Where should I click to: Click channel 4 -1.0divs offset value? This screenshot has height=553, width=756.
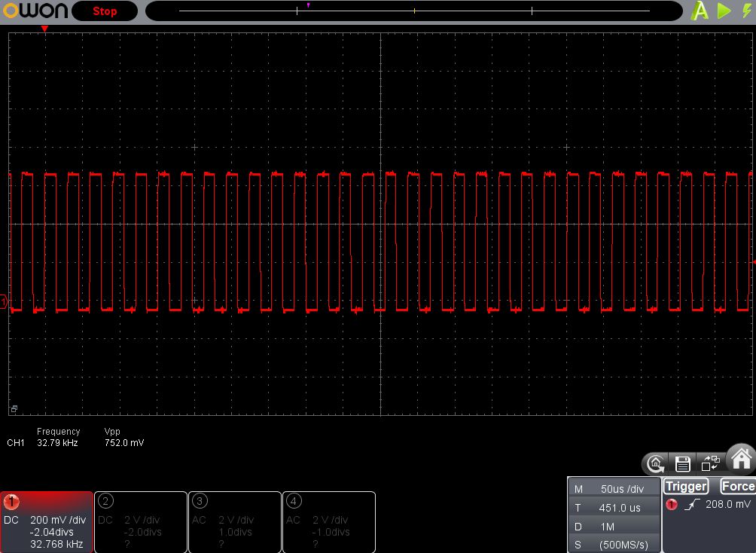click(331, 532)
